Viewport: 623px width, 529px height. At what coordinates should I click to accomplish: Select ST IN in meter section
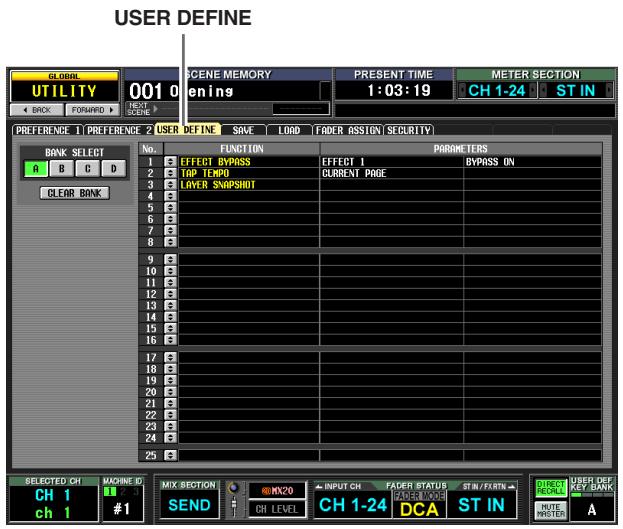[576, 91]
